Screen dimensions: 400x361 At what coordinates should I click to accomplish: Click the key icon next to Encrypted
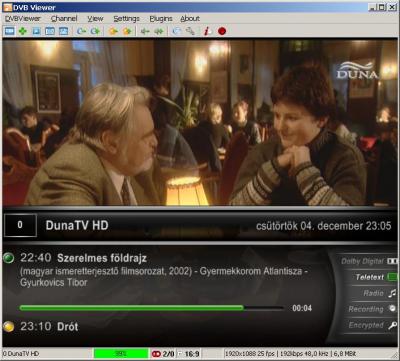pos(393,325)
